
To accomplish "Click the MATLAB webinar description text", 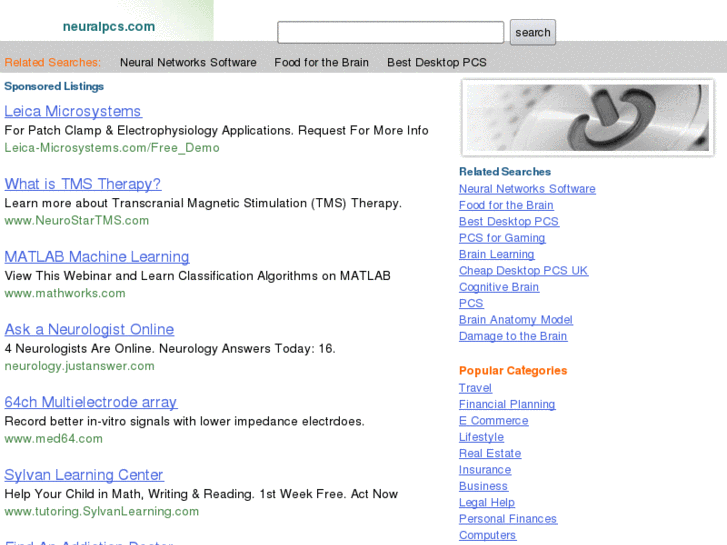I will [198, 276].
